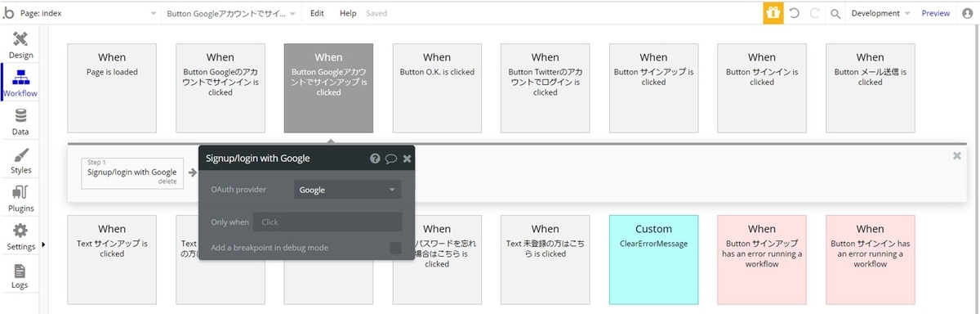Image resolution: width=980 pixels, height=314 pixels.
Task: Delete Step 1 Signup/login with Google
Action: point(167,182)
